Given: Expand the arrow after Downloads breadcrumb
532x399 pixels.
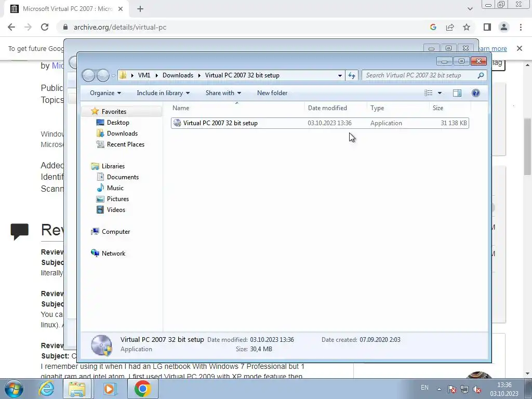Looking at the screenshot, I should tap(199, 75).
